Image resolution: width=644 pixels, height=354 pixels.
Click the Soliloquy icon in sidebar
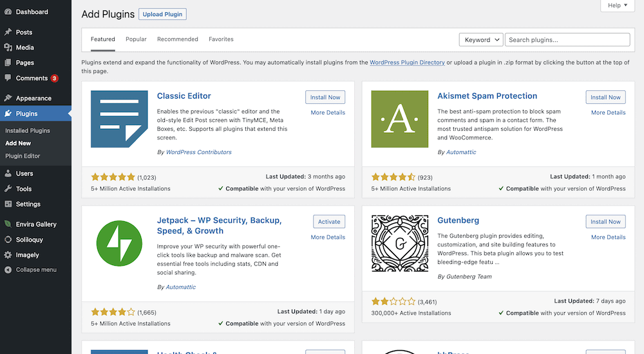tap(8, 239)
